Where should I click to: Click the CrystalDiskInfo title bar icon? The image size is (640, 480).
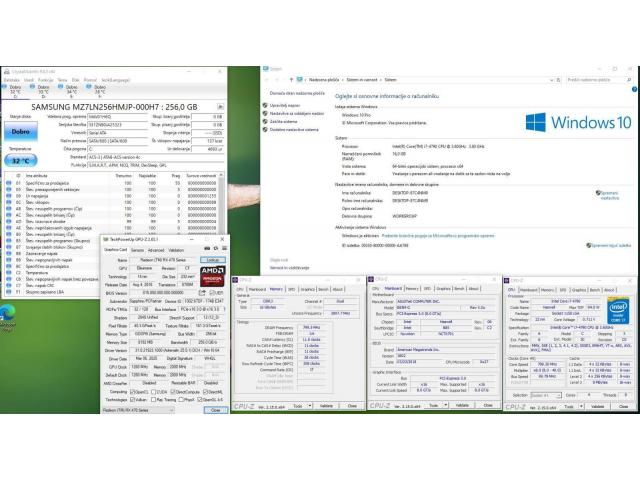[x=6, y=71]
